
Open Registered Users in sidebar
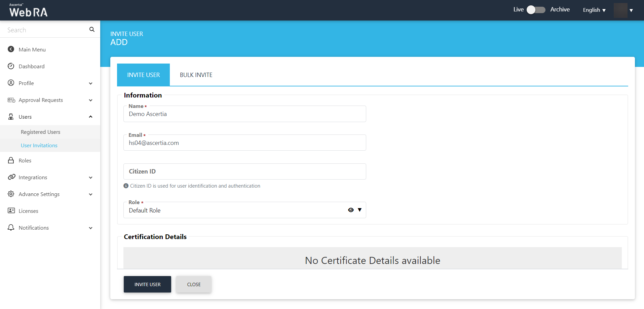[40, 132]
